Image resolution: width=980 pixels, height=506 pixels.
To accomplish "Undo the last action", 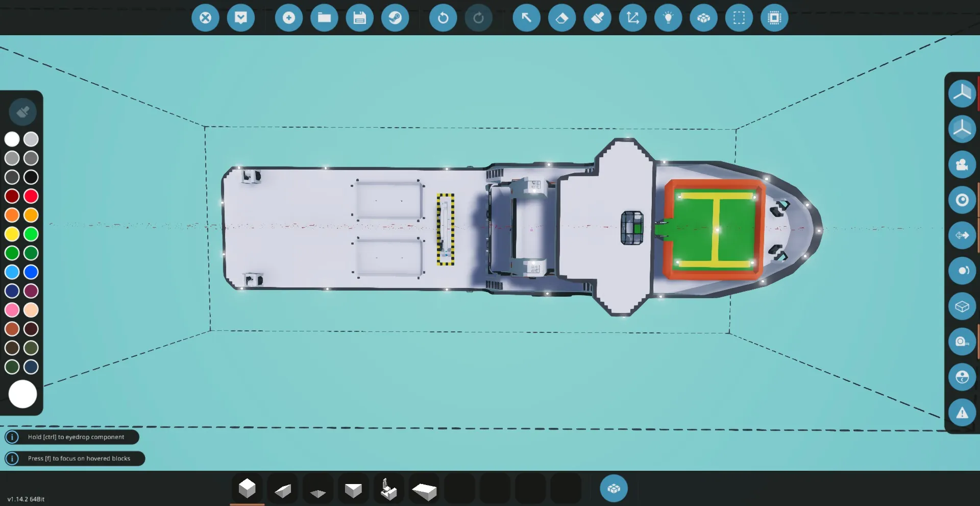I will pos(443,18).
